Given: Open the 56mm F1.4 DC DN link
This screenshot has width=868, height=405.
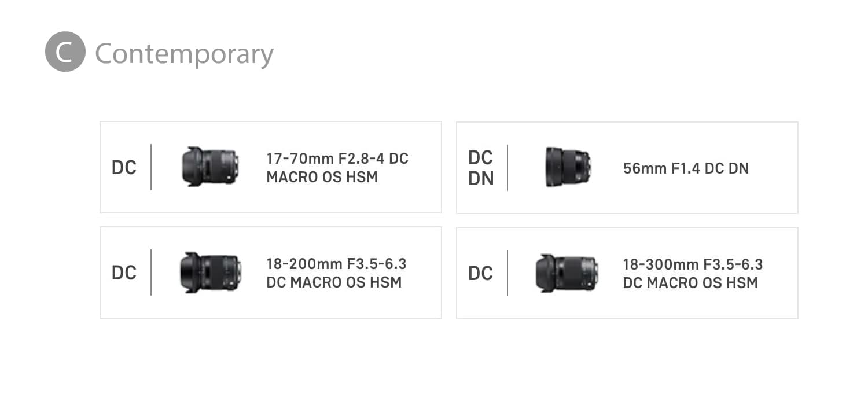Looking at the screenshot, I should pyautogui.click(x=686, y=168).
